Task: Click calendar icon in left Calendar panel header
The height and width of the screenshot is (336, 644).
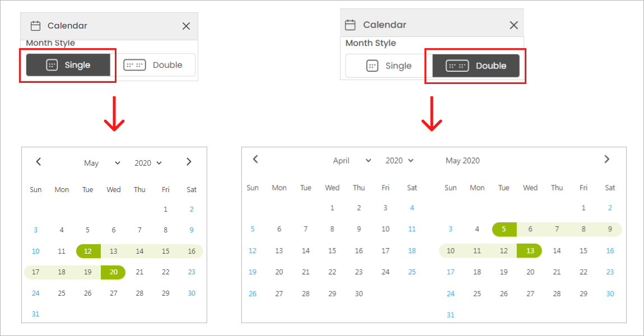Action: [36, 26]
